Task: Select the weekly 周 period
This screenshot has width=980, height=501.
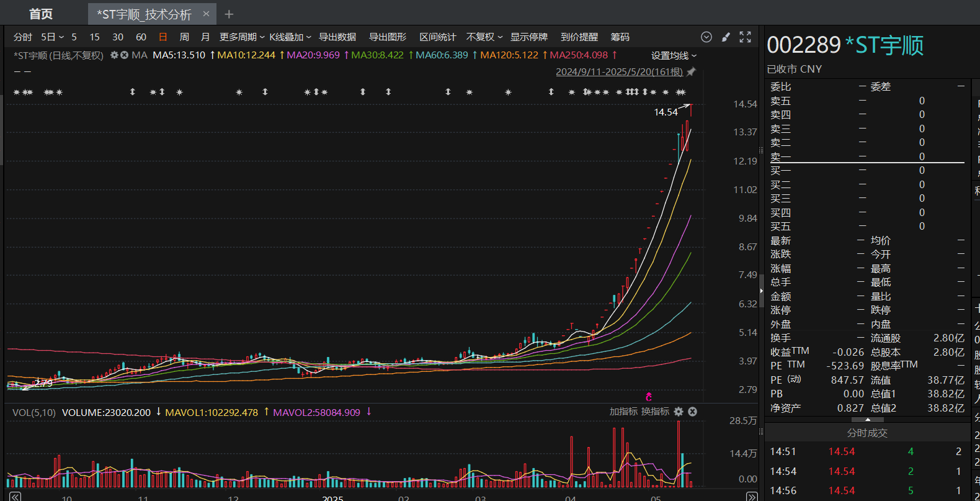Action: [x=184, y=37]
